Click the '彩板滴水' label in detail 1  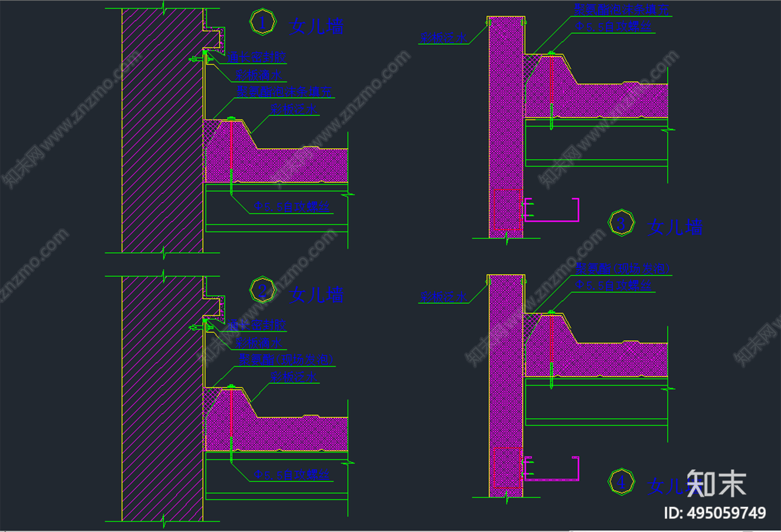pos(259,75)
